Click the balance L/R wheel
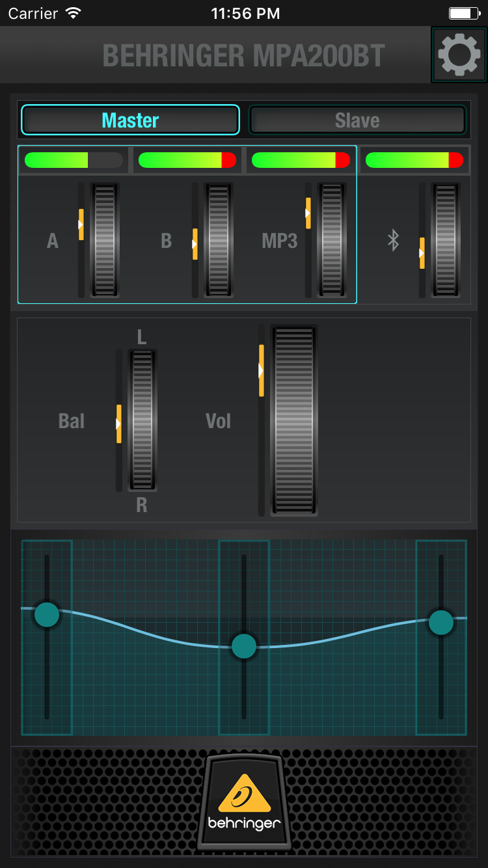The image size is (488, 868). (142, 420)
